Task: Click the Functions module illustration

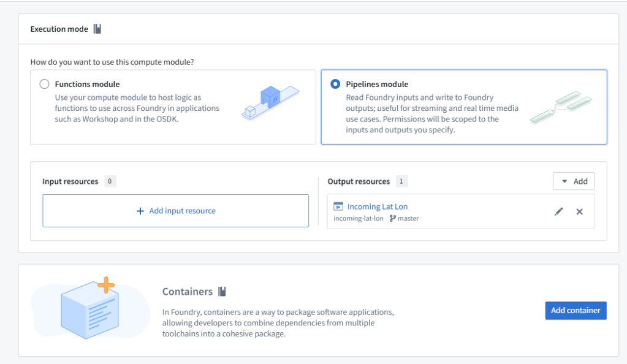Action: pyautogui.click(x=269, y=102)
